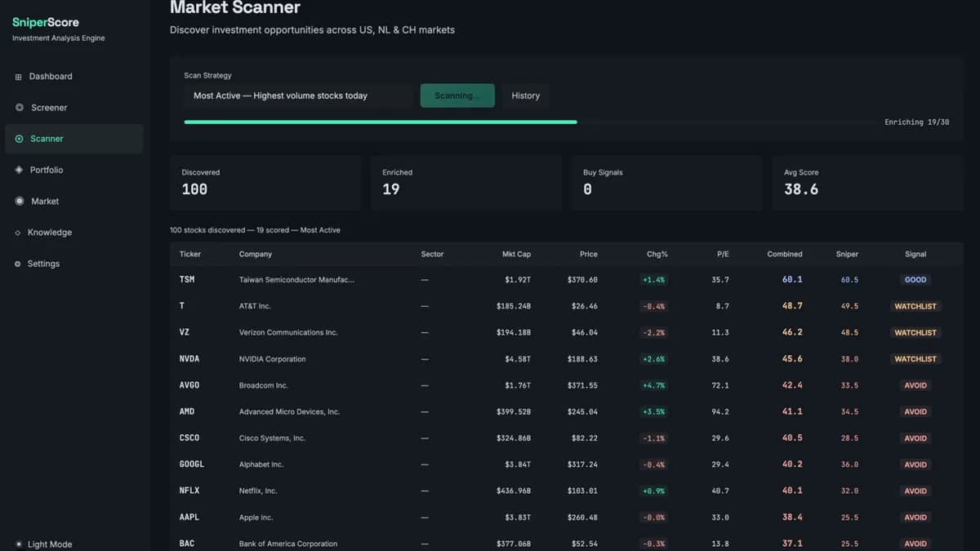Sort by Chg% column header

[x=657, y=254]
